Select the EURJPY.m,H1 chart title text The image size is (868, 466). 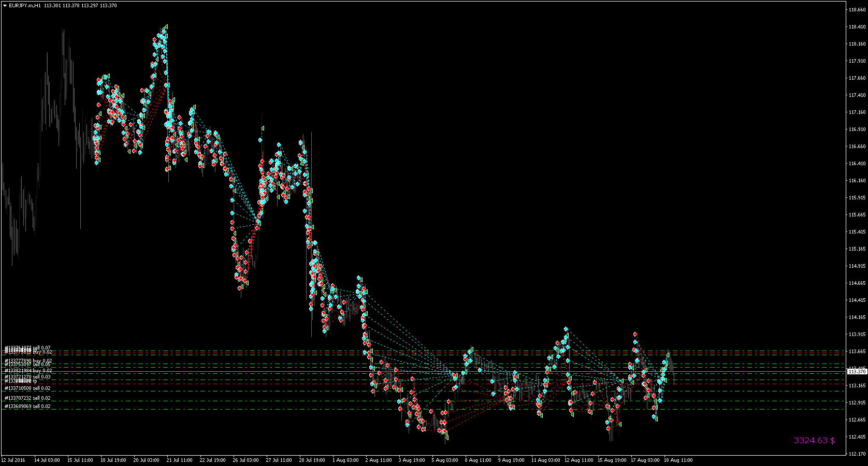pos(25,6)
